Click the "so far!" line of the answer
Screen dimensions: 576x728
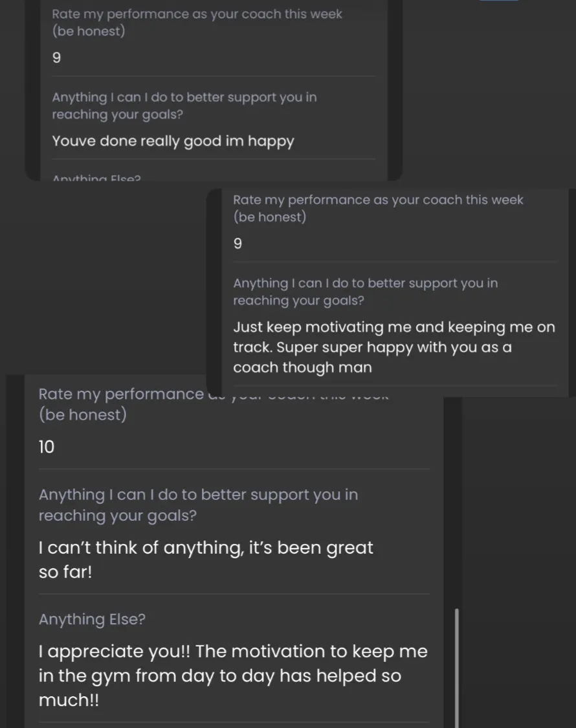click(65, 572)
